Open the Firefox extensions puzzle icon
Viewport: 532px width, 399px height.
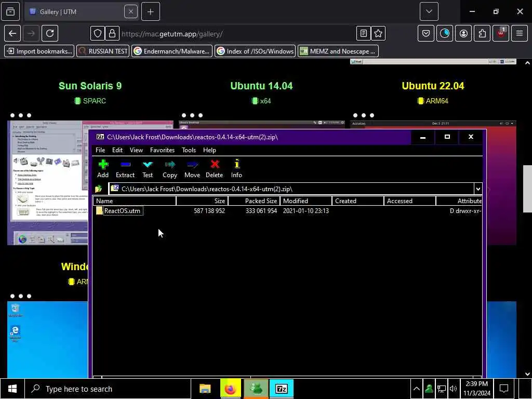pyautogui.click(x=482, y=33)
